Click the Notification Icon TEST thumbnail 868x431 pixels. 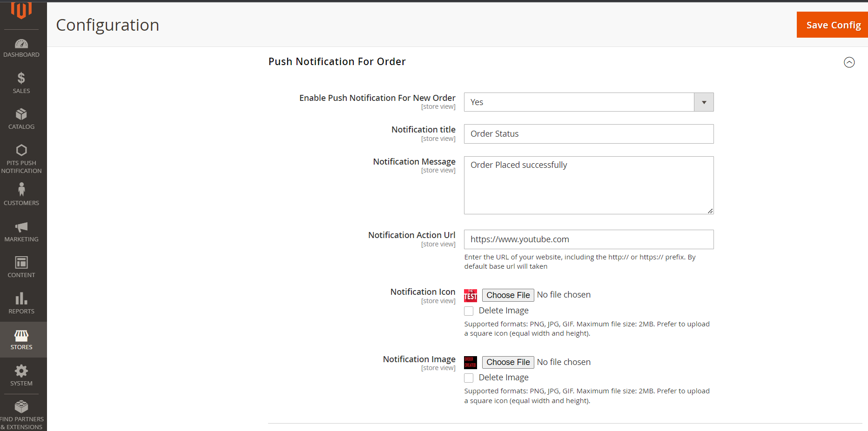coord(471,295)
